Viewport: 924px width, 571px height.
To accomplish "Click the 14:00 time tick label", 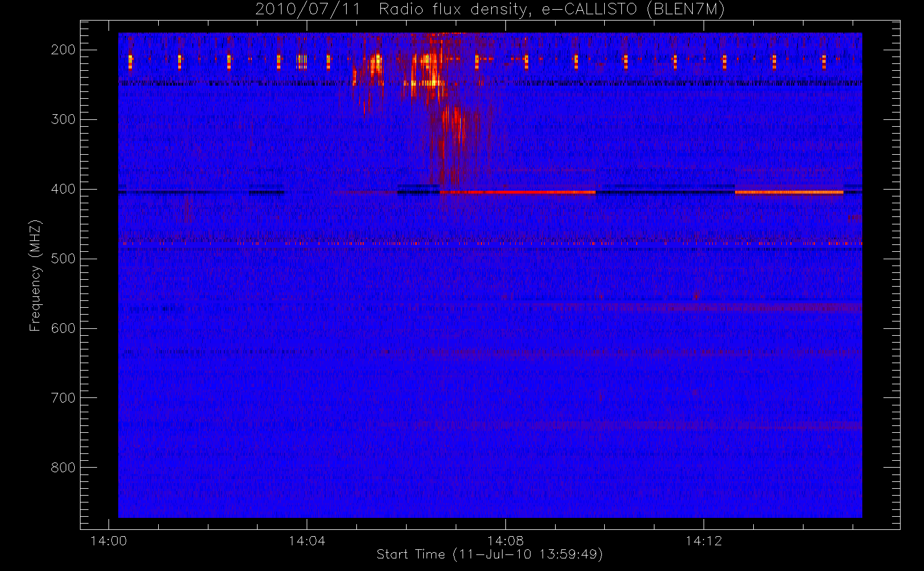I will (109, 541).
